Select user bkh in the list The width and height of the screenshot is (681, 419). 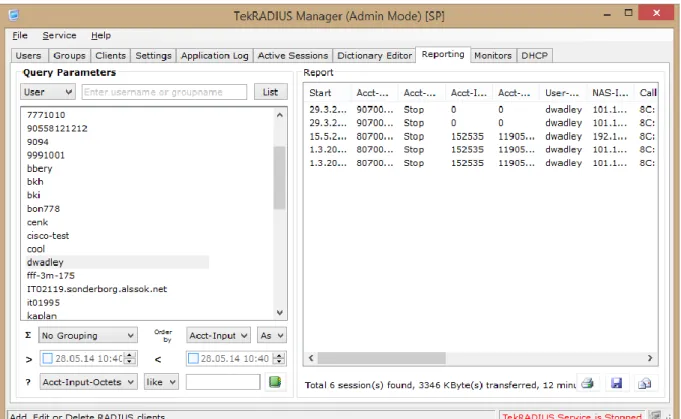click(35, 182)
